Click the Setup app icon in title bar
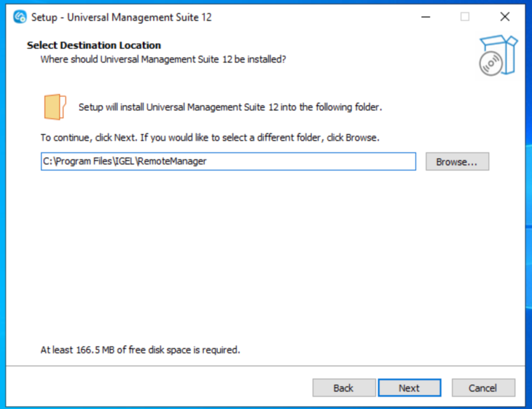Viewport: 532px width, 409px height. [20, 17]
